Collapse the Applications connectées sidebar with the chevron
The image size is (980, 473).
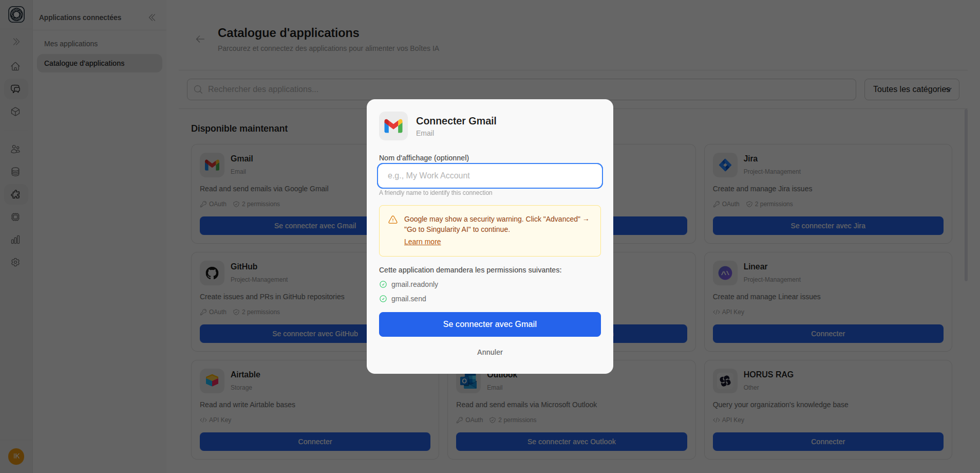(x=153, y=17)
